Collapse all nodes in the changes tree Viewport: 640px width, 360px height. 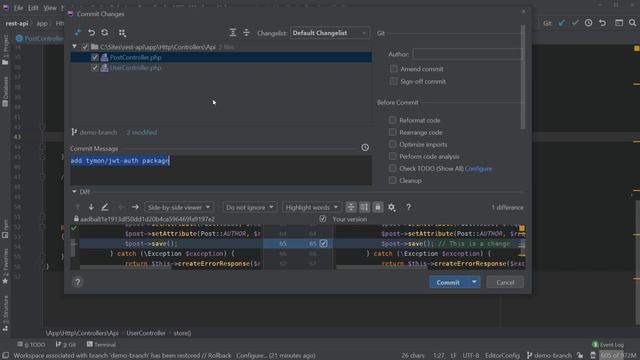pos(246,33)
